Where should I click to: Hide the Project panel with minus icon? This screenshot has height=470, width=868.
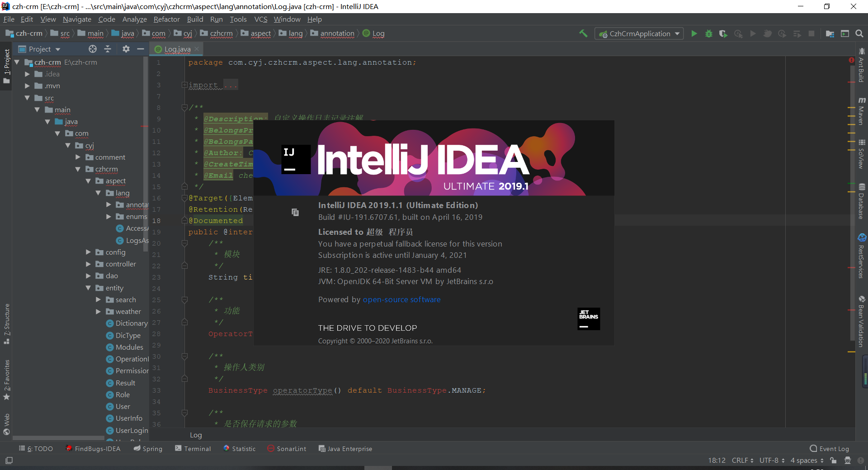pyautogui.click(x=141, y=49)
